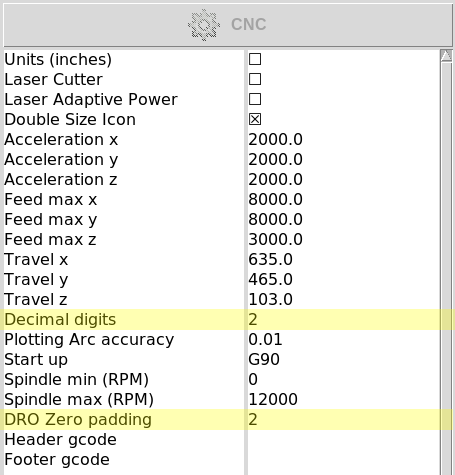The image size is (455, 475).
Task: Select the Acceleration x value 2000.0
Action: click(x=275, y=139)
